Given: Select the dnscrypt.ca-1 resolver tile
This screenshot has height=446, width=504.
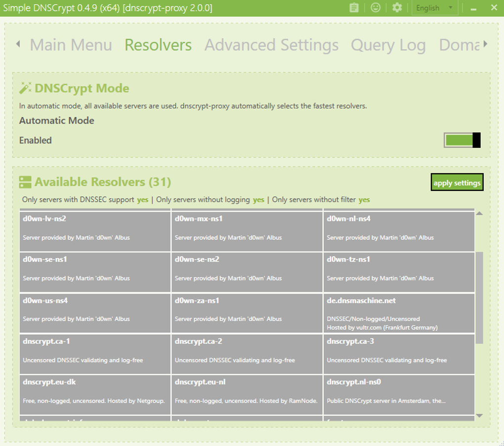Looking at the screenshot, I should point(95,353).
